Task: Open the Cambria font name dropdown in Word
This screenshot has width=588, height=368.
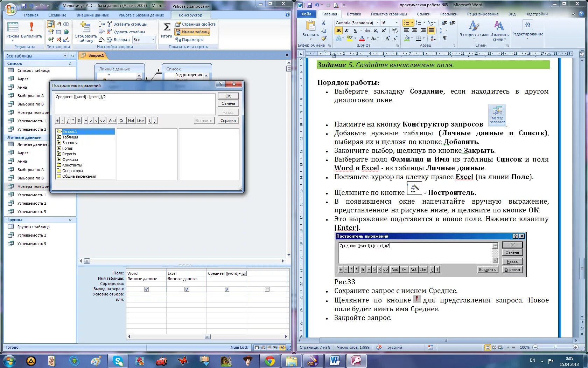Action: [377, 23]
